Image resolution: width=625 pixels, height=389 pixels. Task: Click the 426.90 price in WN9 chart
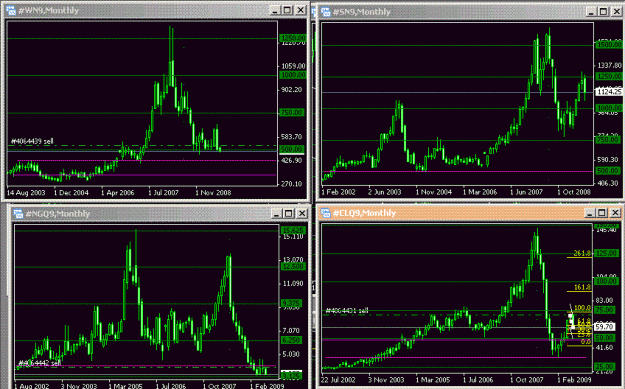point(291,160)
